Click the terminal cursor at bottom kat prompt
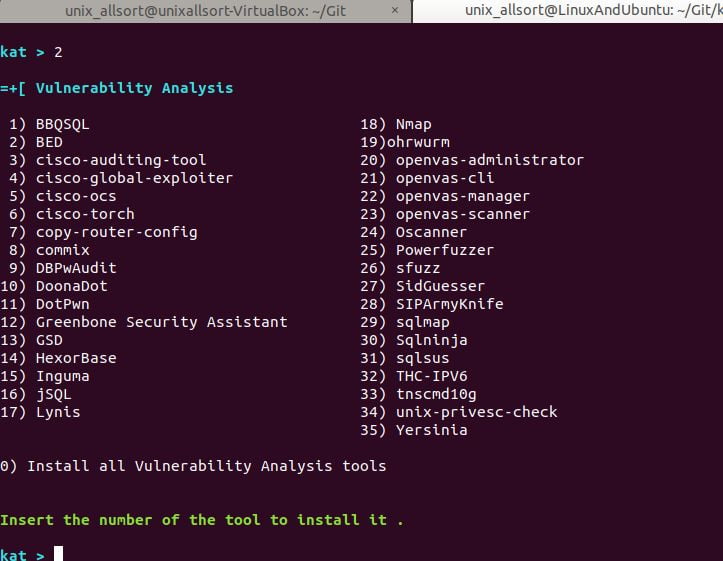723x561 pixels. (58, 553)
